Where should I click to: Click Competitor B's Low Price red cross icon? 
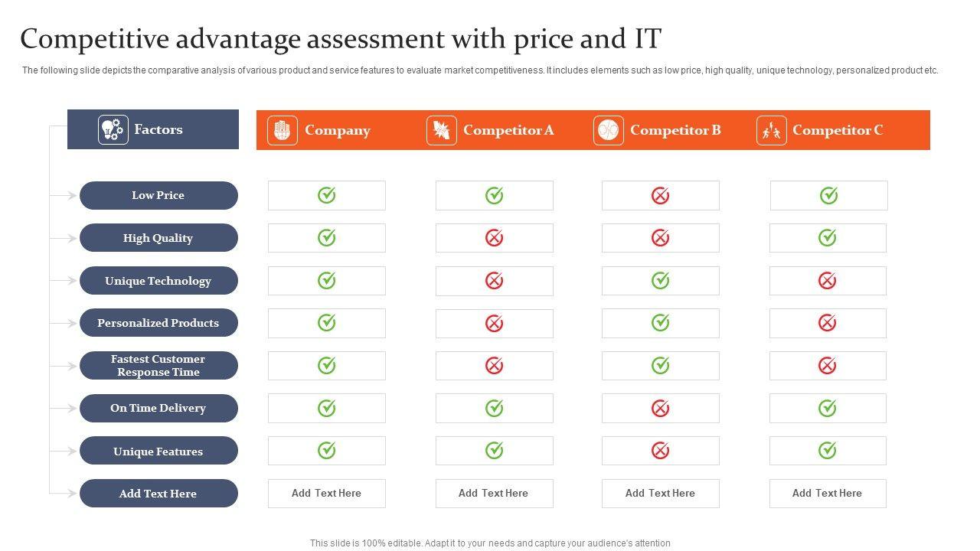point(660,196)
